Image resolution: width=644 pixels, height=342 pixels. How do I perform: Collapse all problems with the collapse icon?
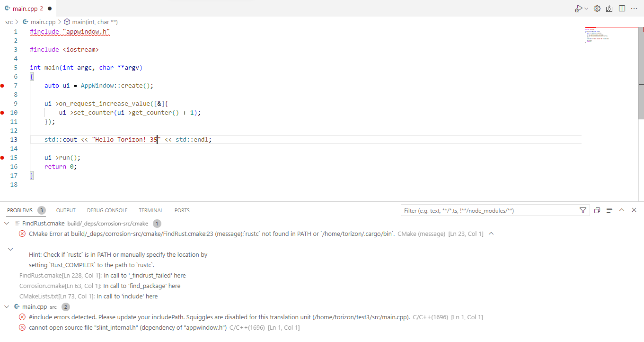(x=597, y=210)
